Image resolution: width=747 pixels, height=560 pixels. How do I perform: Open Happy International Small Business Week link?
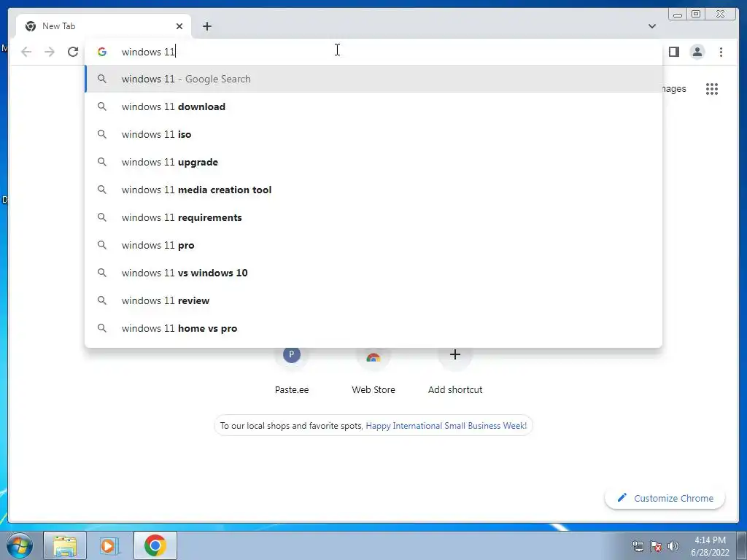pos(446,426)
